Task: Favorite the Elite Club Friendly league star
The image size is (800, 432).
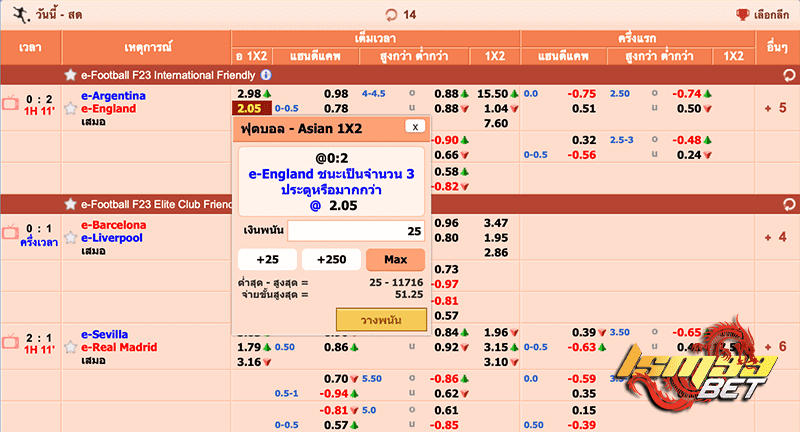Action: click(x=70, y=205)
